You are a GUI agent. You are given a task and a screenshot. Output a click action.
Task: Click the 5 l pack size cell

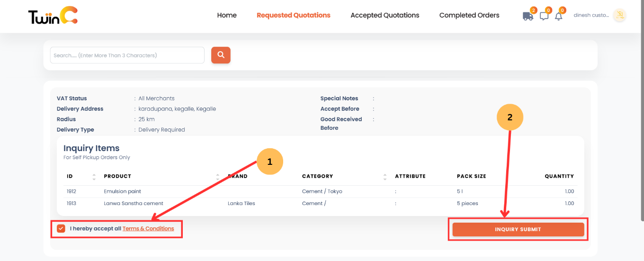[460, 191]
